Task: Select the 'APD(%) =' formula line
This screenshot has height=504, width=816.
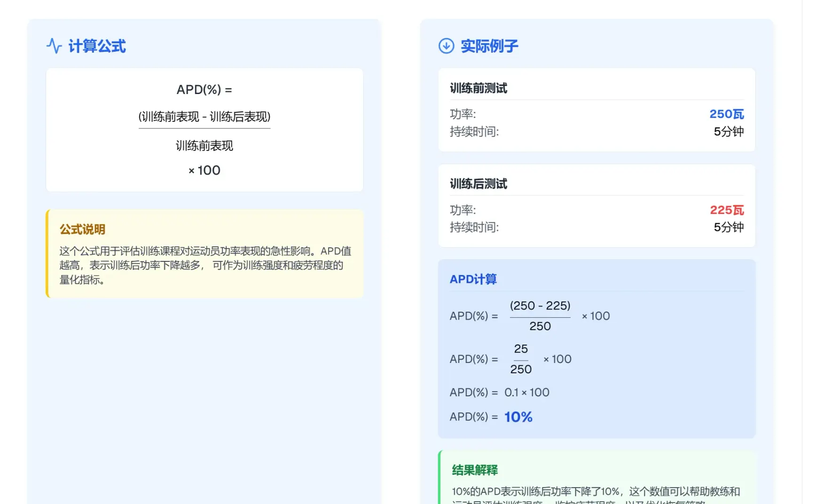Action: click(204, 89)
